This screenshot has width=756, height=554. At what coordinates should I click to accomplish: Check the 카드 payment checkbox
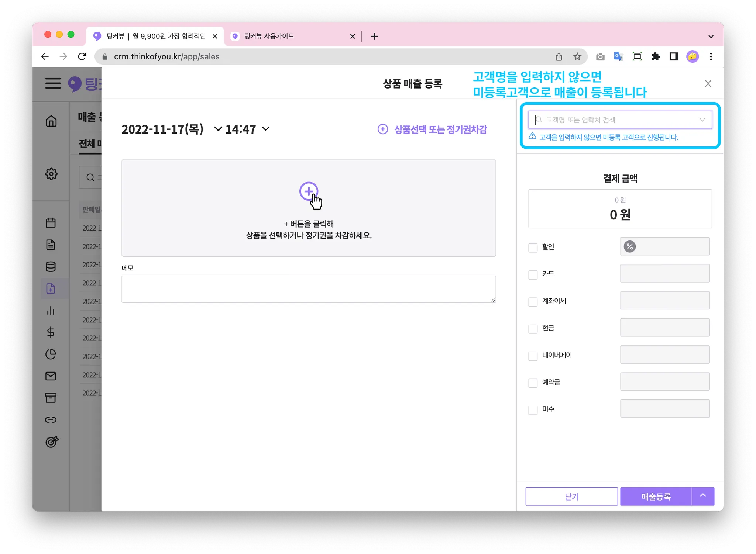tap(533, 275)
